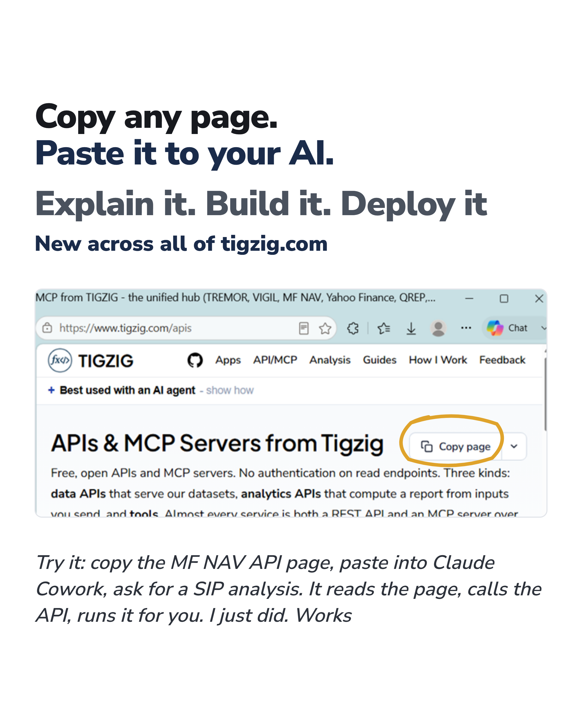Open the Feedback menu item
The height and width of the screenshot is (728, 582).
point(502,360)
